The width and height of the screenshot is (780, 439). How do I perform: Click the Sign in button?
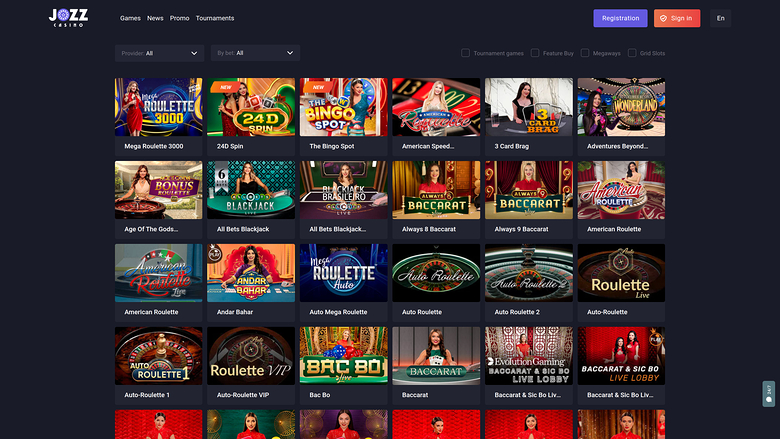677,18
